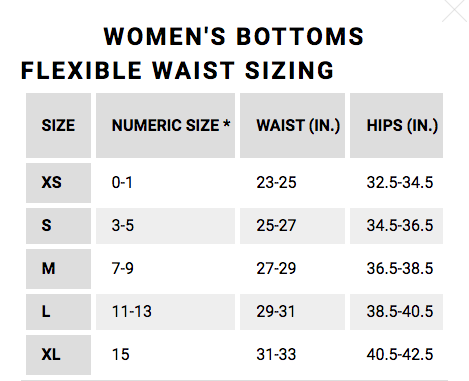469x381 pixels.
Task: Click the hips 38.5-40.5 cell
Action: (x=396, y=312)
